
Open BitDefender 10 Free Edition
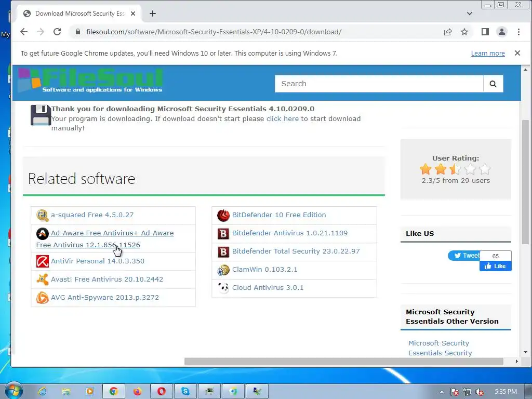(279, 215)
